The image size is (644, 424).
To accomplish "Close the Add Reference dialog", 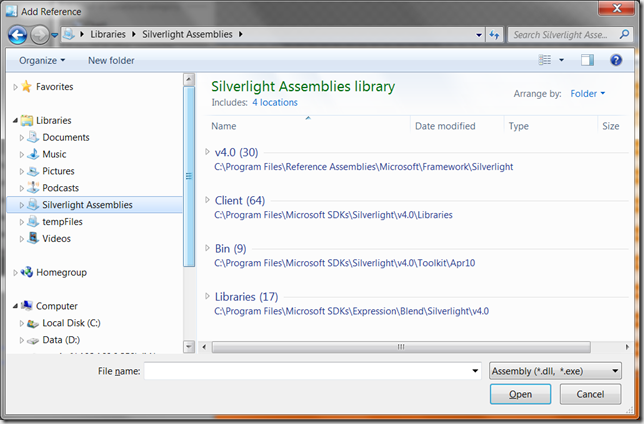I will 616,8.
